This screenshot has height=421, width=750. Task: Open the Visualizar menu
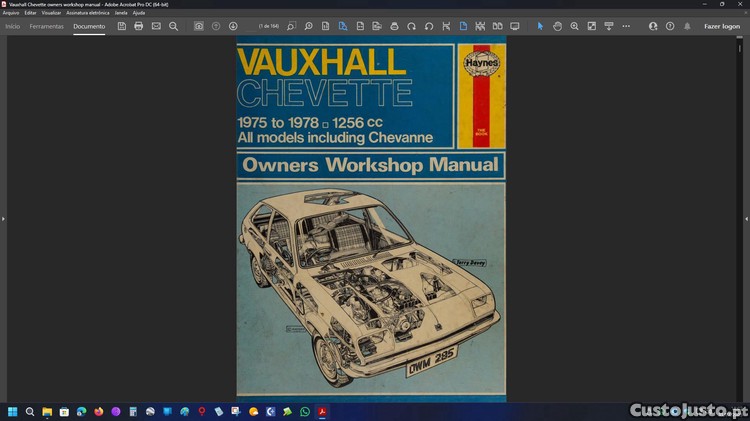pos(51,12)
